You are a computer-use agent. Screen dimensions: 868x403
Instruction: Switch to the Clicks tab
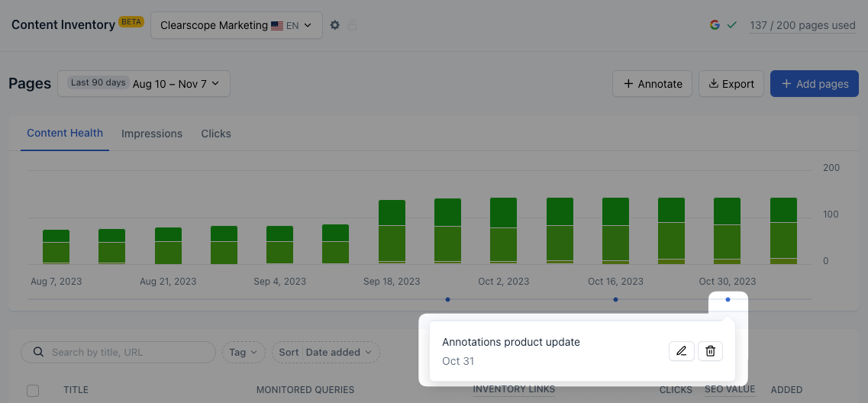216,134
